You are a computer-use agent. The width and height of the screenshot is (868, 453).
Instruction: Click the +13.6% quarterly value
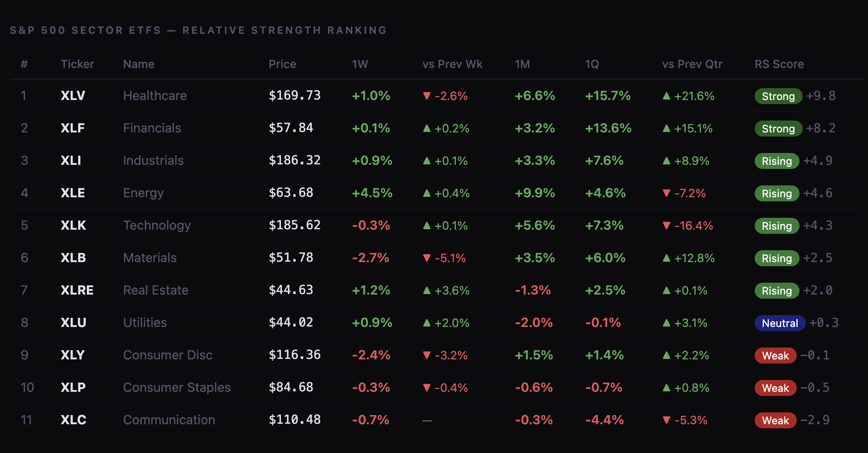pos(609,128)
